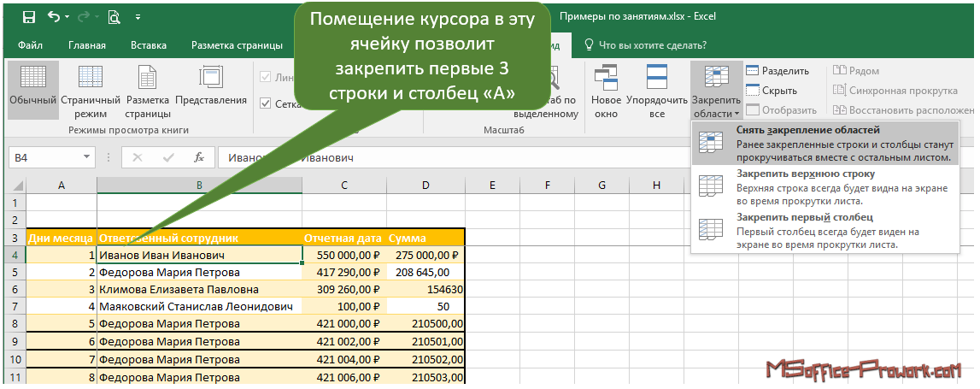Select cell with 417 290,00 ₽

[x=343, y=273]
